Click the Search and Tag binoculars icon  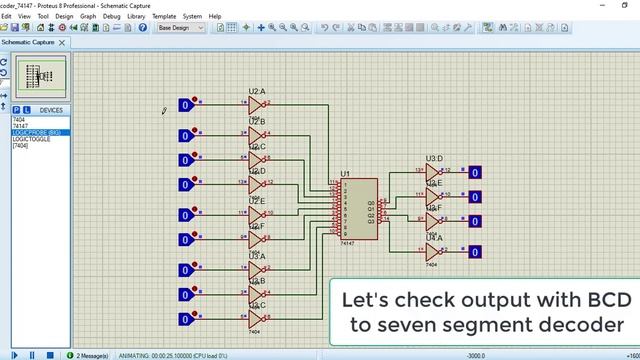pyautogui.click(x=503, y=27)
